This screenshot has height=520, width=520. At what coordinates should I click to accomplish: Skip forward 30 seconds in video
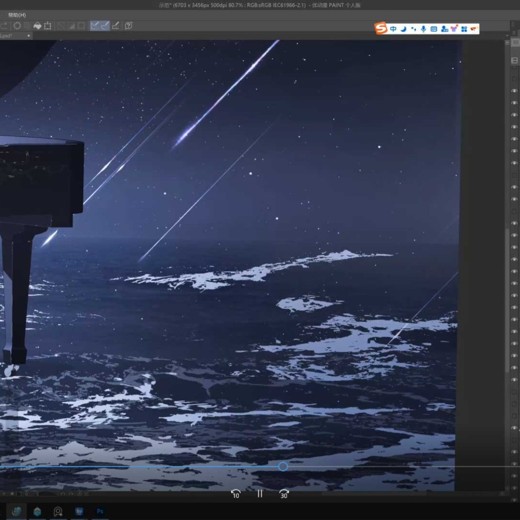pyautogui.click(x=284, y=494)
